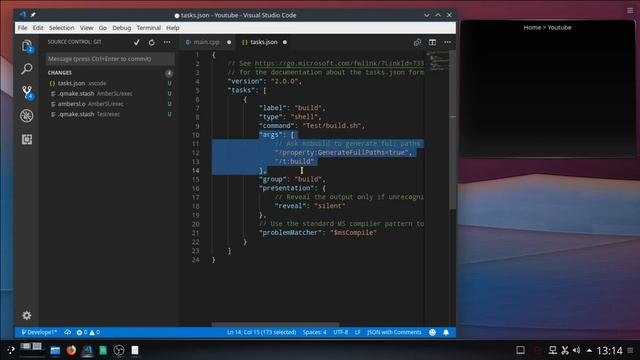Screen dimensions: 640x360
Task: Open source control More Actions ellipsis
Action: point(167,42)
